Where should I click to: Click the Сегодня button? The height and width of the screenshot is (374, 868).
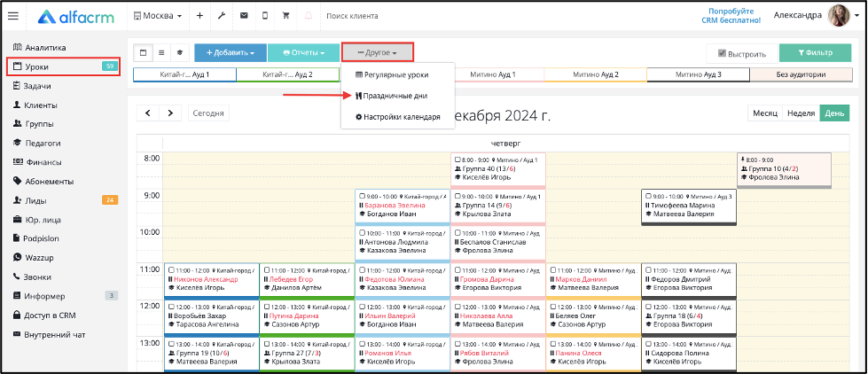coord(208,113)
